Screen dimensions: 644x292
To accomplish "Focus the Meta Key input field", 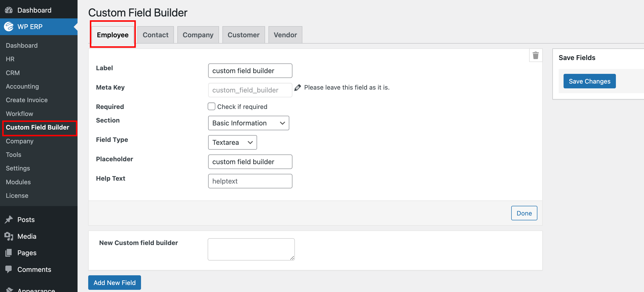I will (250, 90).
